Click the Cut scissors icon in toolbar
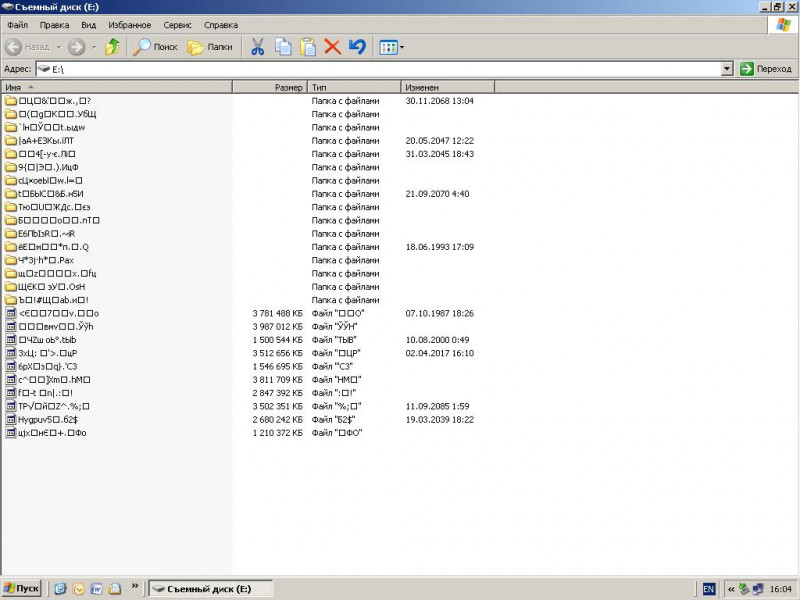800x600 pixels. [x=257, y=47]
